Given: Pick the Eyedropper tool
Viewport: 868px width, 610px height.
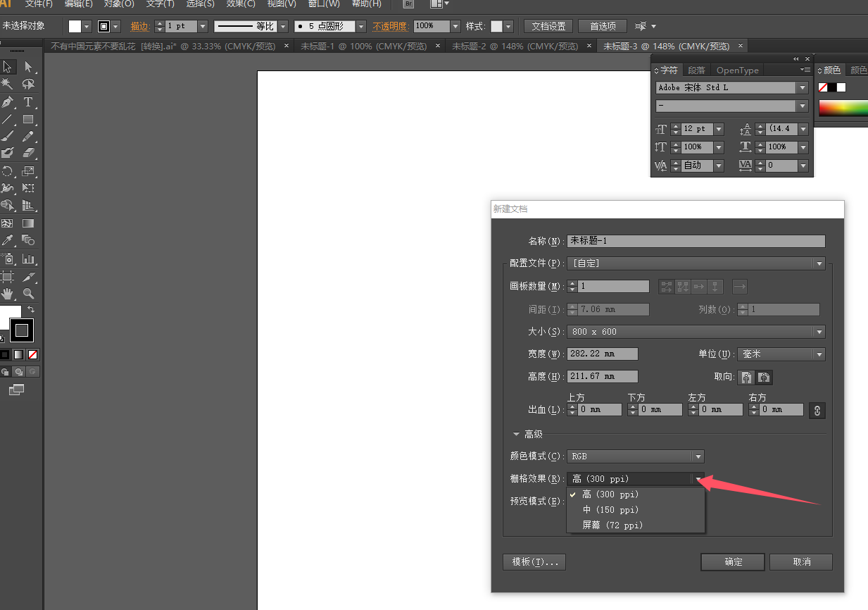Looking at the screenshot, I should [8, 240].
